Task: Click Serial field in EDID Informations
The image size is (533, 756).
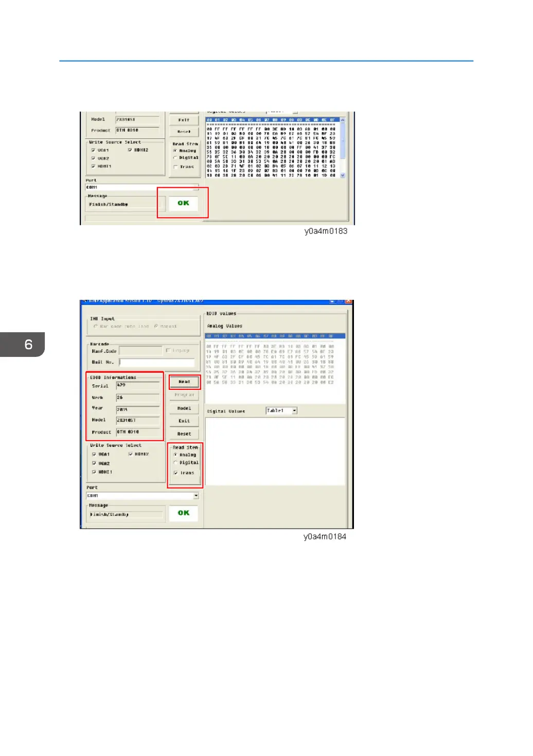Action: point(137,385)
